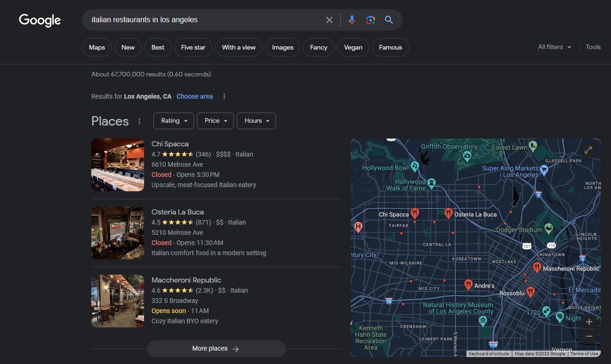
Task: Start voice search with microphone icon
Action: coord(352,20)
